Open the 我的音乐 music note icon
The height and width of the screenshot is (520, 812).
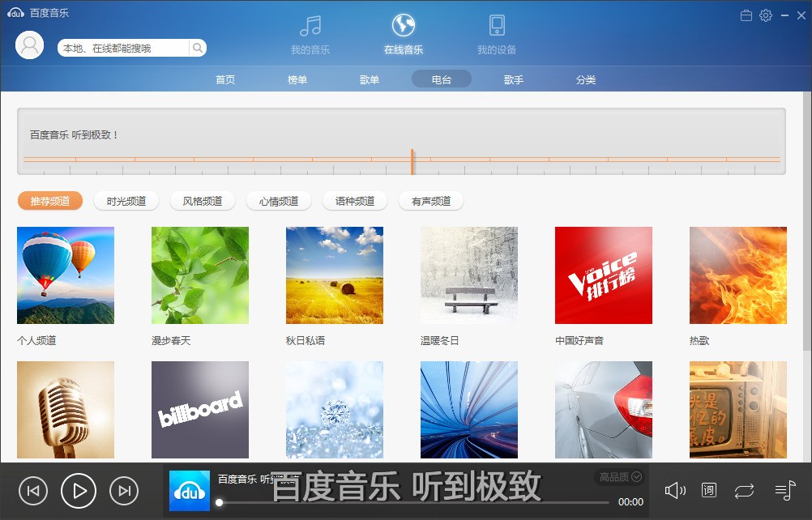coord(310,25)
